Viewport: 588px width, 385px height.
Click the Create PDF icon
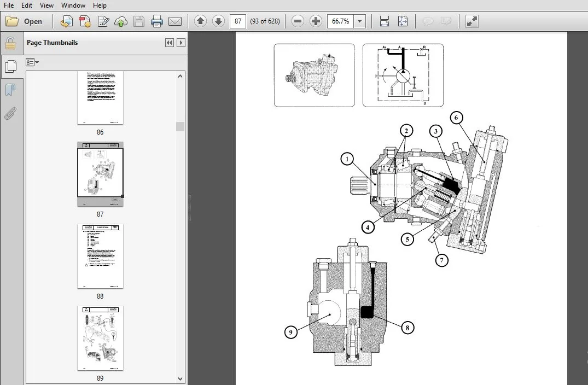85,21
